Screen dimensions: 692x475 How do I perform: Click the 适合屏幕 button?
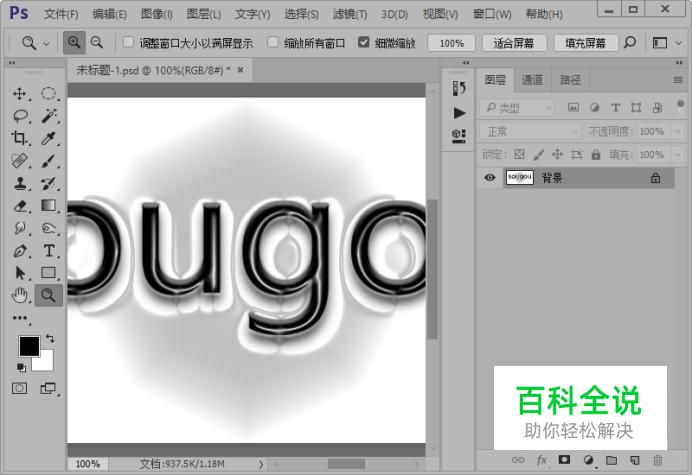point(514,43)
